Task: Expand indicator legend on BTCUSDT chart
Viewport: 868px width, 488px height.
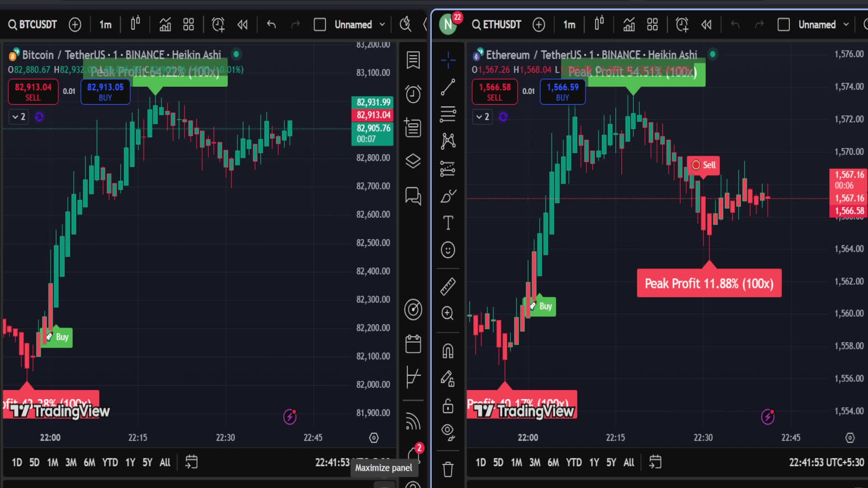Action: pos(19,117)
